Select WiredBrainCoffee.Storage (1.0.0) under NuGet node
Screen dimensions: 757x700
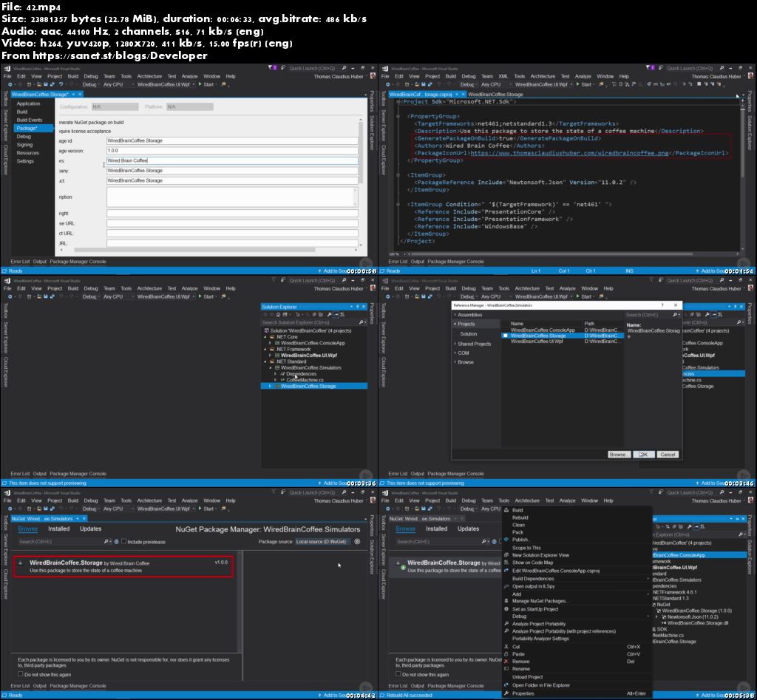click(696, 611)
